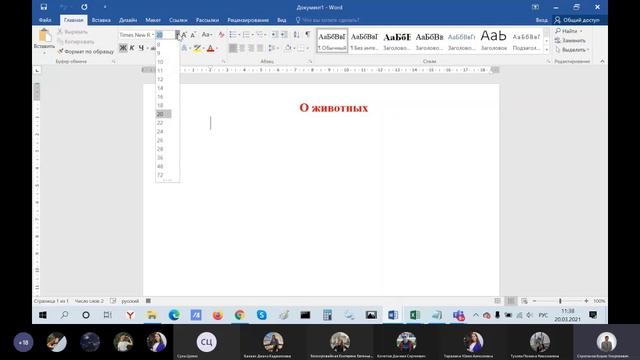Click Increase Indent icon
The width and height of the screenshot is (640, 360).
[x=284, y=35]
